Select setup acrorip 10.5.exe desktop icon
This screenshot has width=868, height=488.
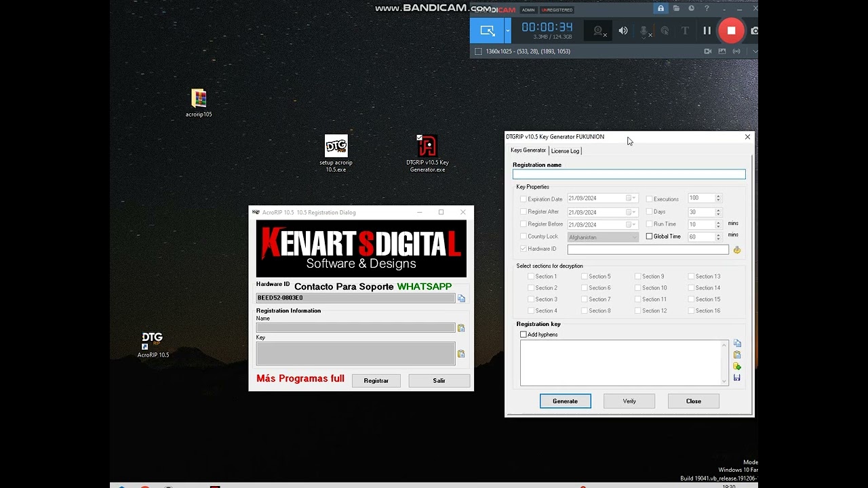[336, 153]
